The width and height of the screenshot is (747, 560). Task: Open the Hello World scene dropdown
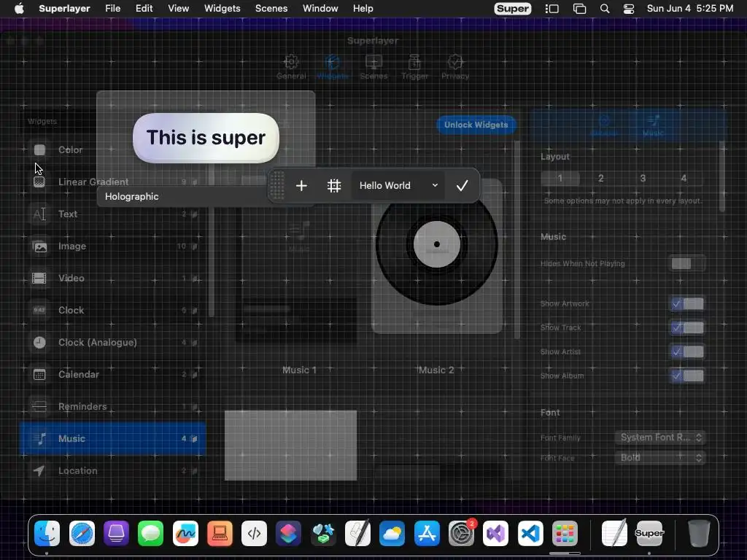[x=398, y=186]
